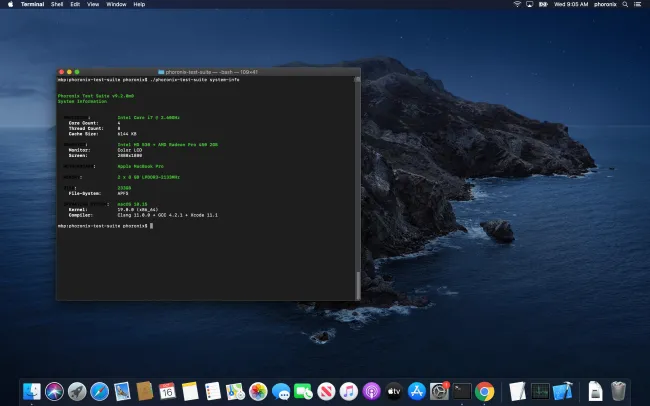Expand the Wi-Fi status menu

pyautogui.click(x=517, y=4)
